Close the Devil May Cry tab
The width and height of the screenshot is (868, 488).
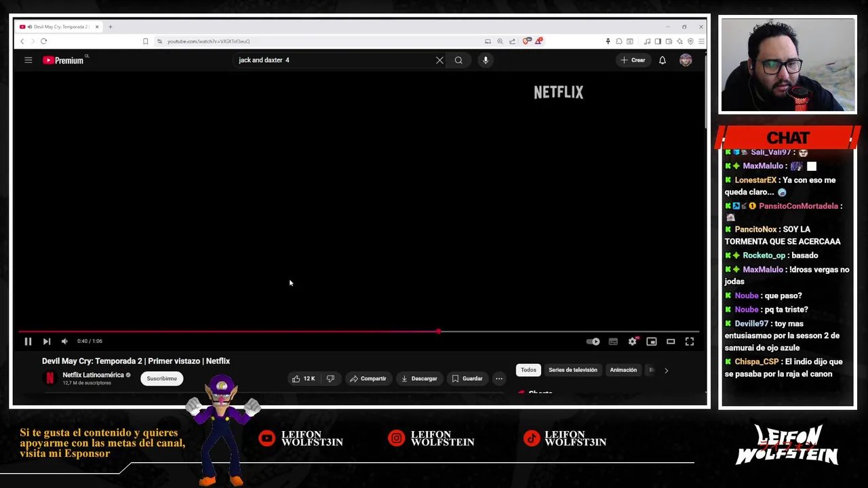pyautogui.click(x=97, y=27)
